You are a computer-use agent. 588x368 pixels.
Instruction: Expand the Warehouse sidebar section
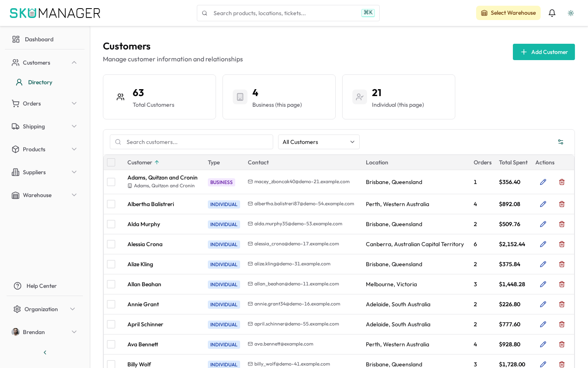pos(45,195)
